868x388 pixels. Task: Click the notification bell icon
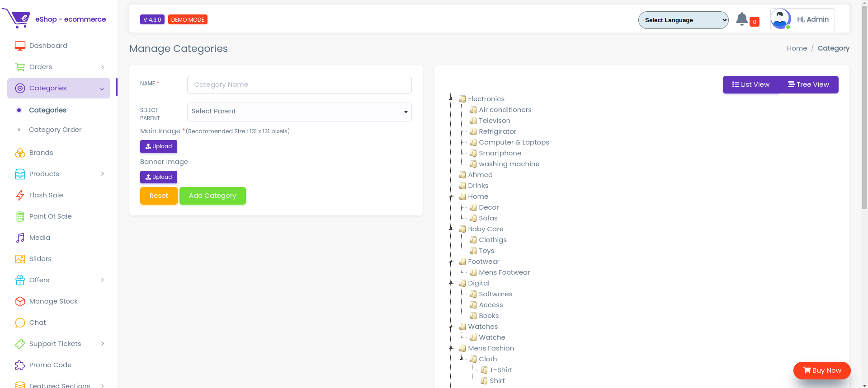point(741,19)
